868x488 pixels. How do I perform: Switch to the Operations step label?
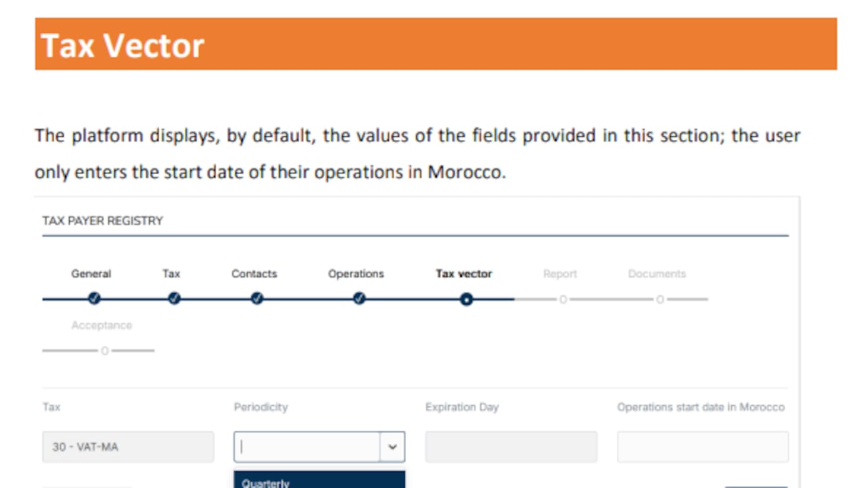(x=356, y=274)
